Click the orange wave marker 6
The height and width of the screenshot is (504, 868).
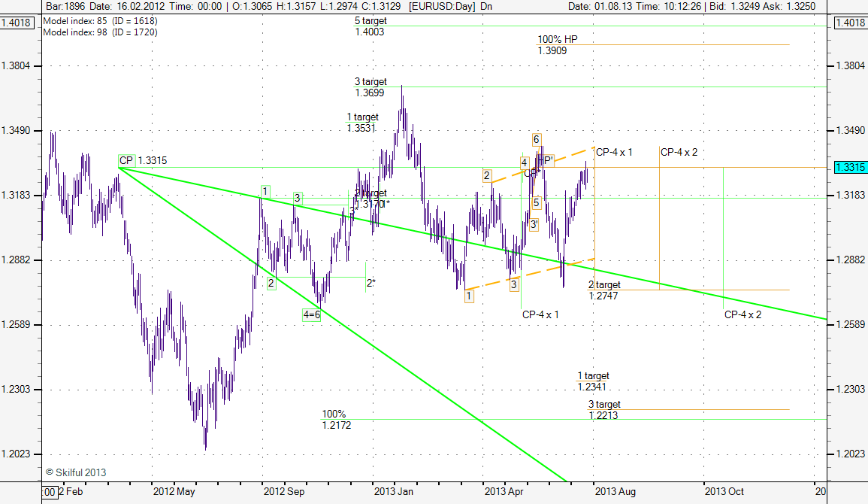[x=536, y=139]
